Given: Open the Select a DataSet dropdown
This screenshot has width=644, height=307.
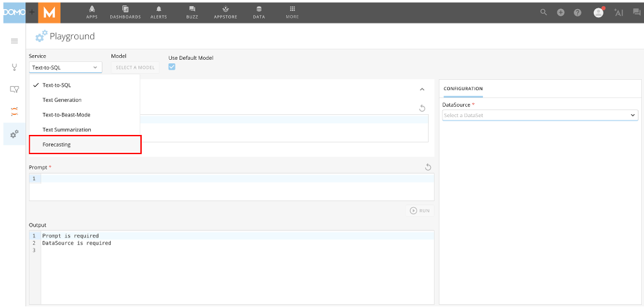Looking at the screenshot, I should tap(540, 116).
